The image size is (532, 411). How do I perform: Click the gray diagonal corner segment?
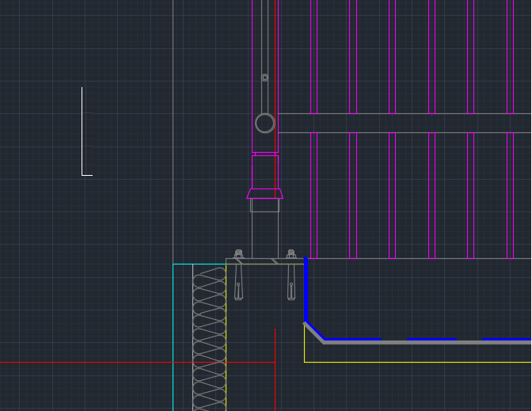click(x=313, y=333)
